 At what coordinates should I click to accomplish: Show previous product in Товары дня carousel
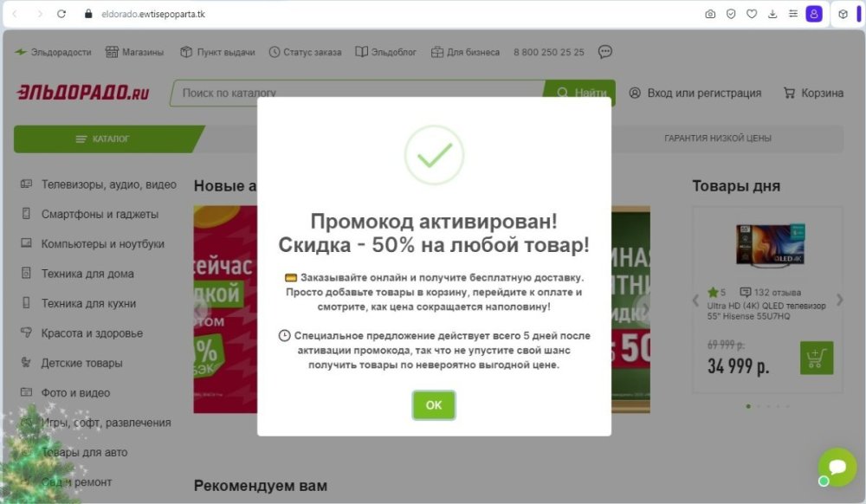(x=695, y=300)
